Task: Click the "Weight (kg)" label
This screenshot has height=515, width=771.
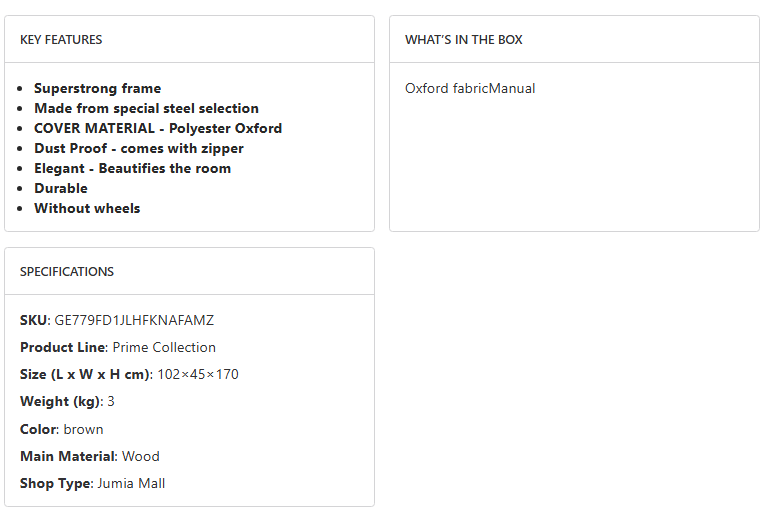Action: tap(59, 402)
